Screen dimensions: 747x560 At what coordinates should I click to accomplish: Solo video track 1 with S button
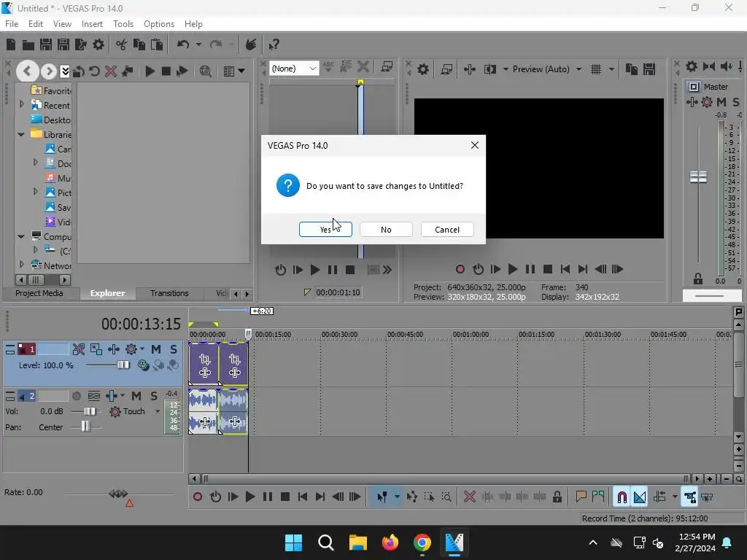pos(174,349)
